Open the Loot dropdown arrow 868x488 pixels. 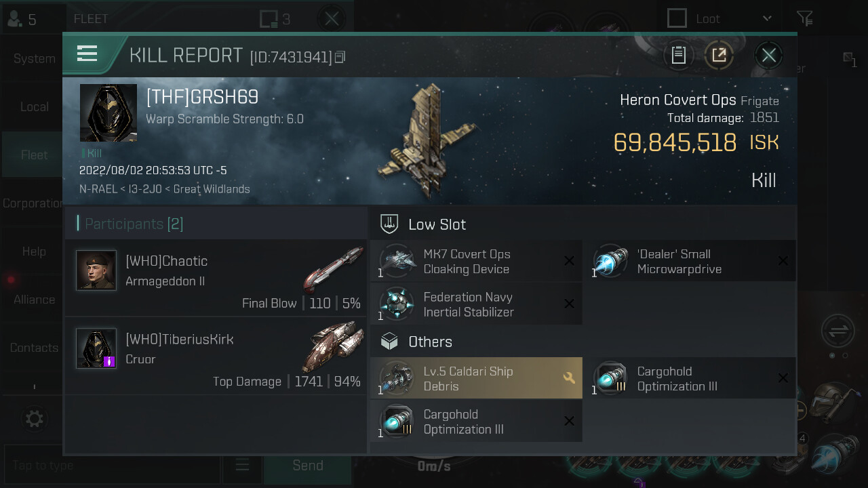[767, 18]
